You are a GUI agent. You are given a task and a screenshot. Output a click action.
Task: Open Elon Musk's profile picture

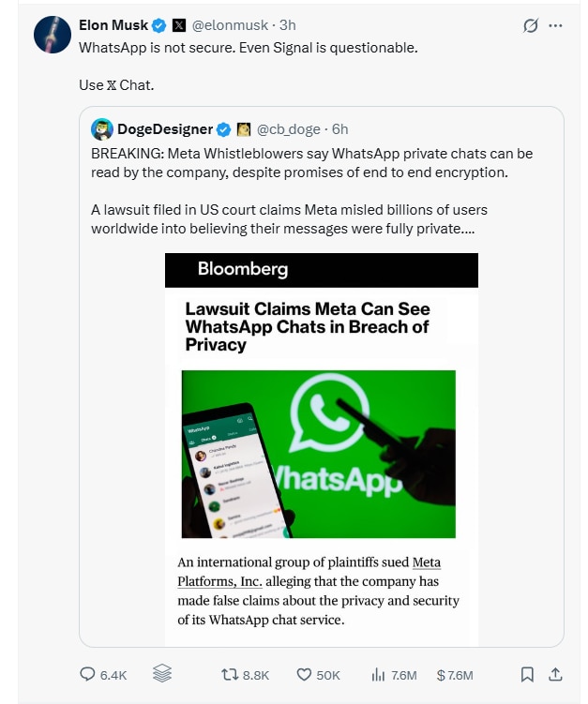(x=52, y=35)
